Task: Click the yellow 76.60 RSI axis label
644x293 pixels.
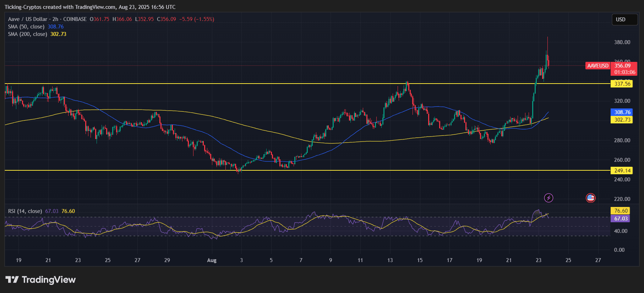Action: tap(621, 211)
